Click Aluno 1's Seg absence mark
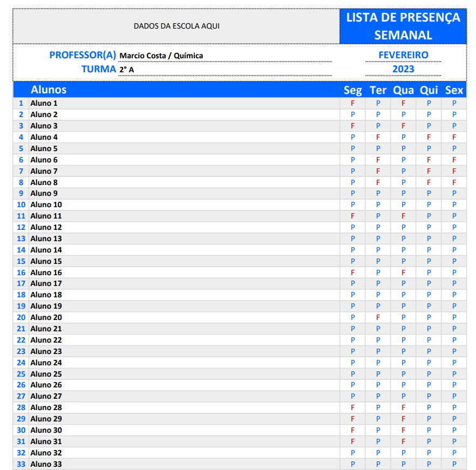Screen dimensions: 476x470 (x=353, y=103)
